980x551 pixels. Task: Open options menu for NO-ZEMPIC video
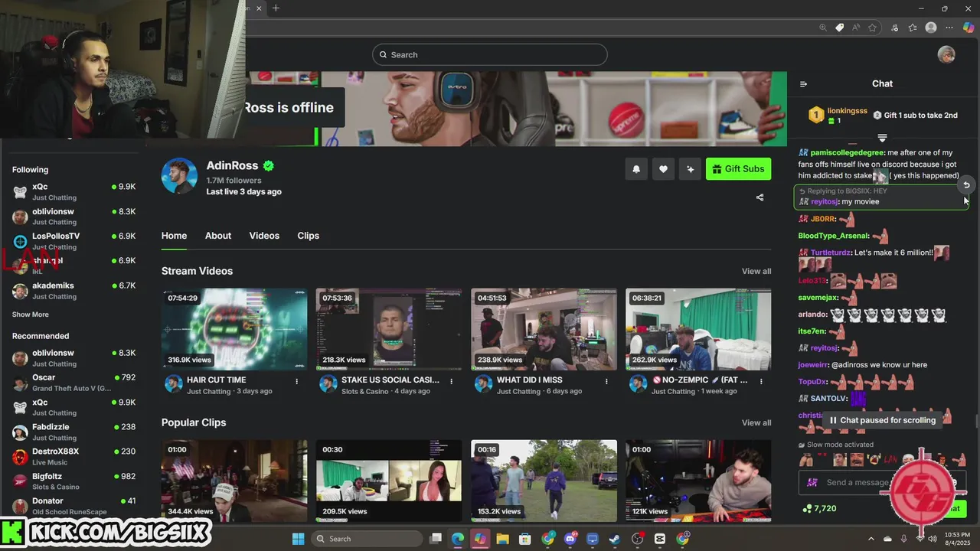[761, 380]
